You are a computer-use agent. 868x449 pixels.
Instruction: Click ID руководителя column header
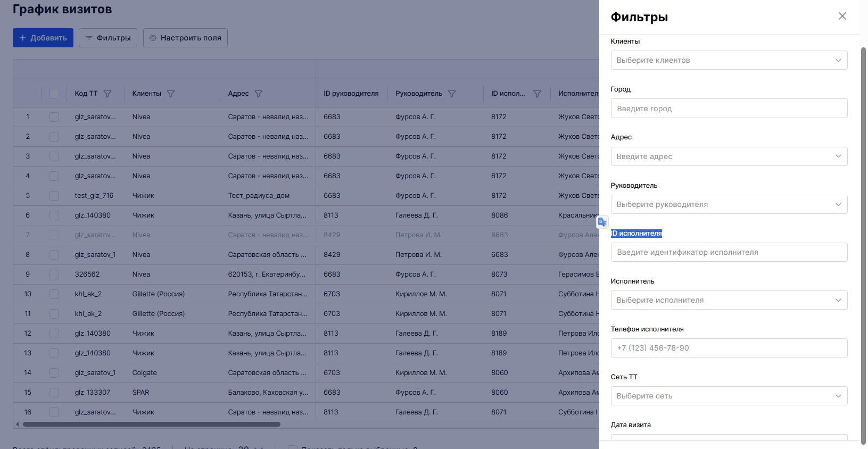[x=351, y=94]
